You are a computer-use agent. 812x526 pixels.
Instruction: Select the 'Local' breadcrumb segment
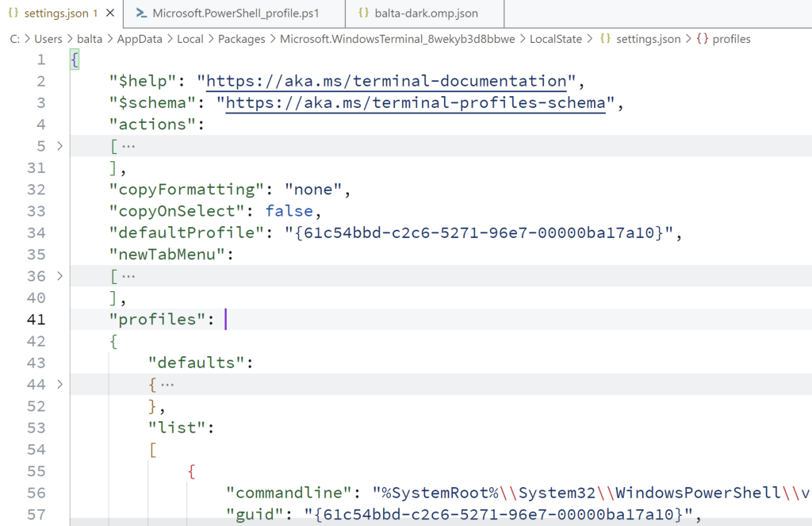tap(190, 39)
